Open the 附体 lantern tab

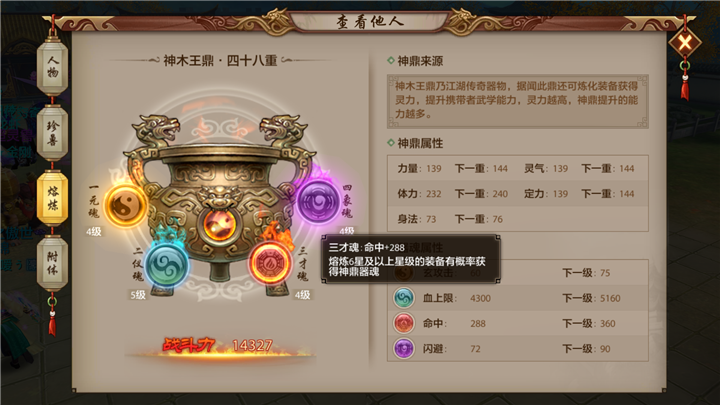[52, 264]
